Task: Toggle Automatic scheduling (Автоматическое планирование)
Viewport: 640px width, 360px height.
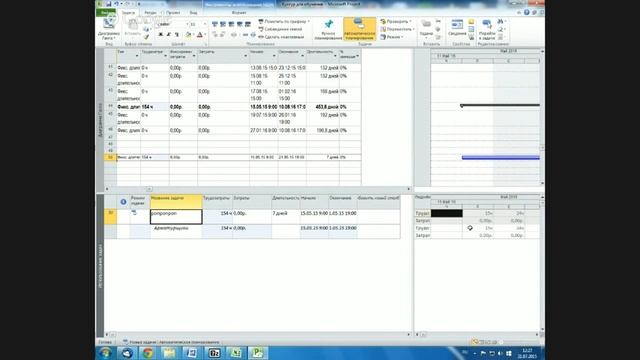Action: (x=359, y=29)
